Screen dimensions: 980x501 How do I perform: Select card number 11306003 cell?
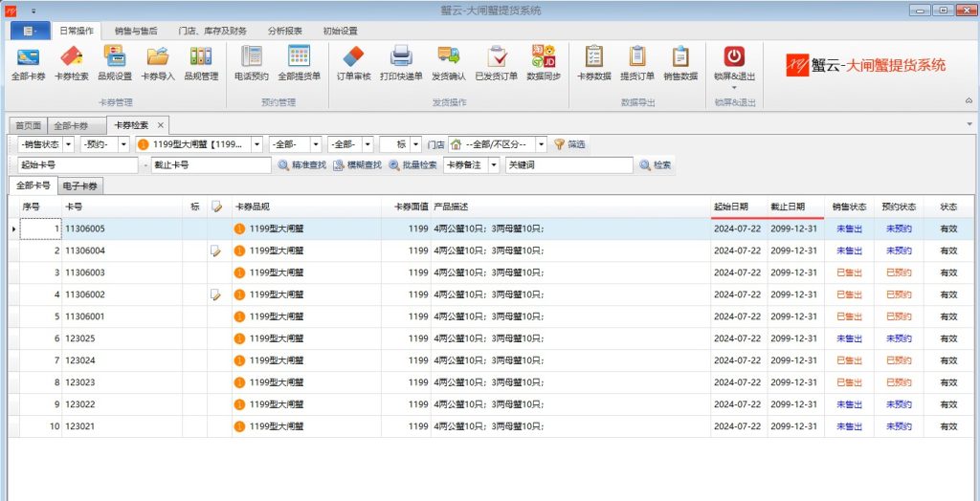122,273
